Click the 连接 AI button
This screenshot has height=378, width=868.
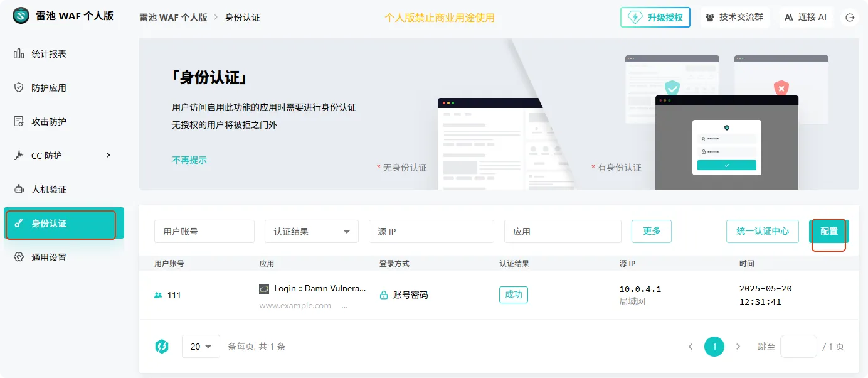point(806,18)
